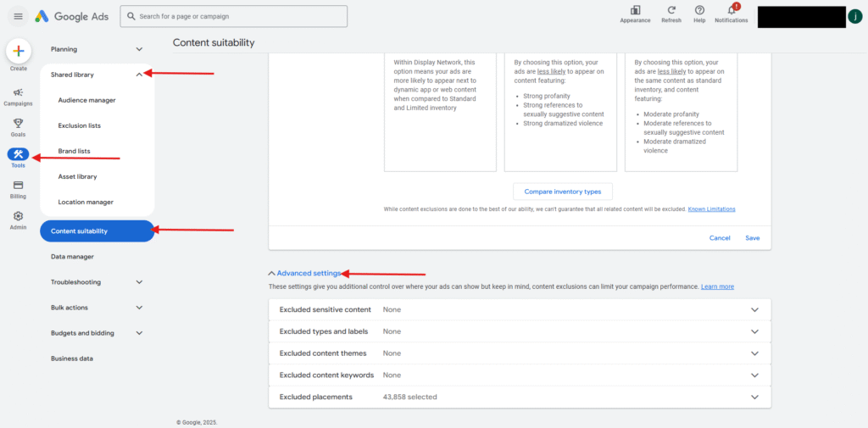Open Data manager
The height and width of the screenshot is (428, 868).
(73, 257)
